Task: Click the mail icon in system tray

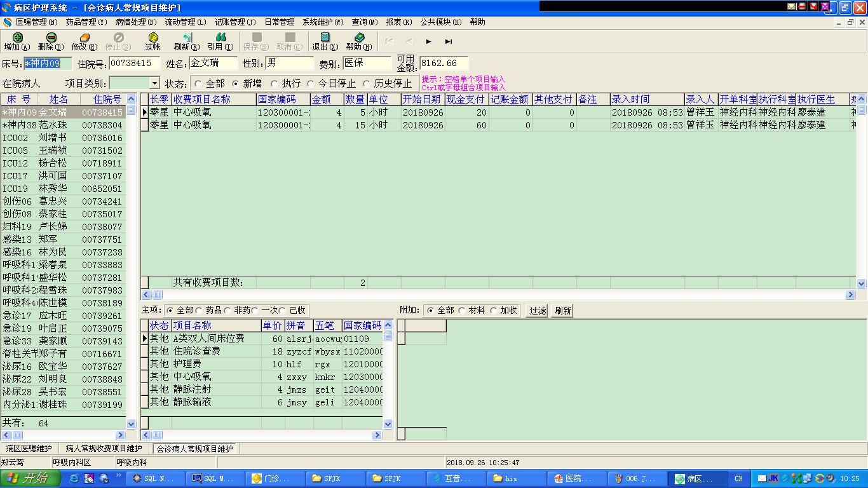Action: coord(763,478)
